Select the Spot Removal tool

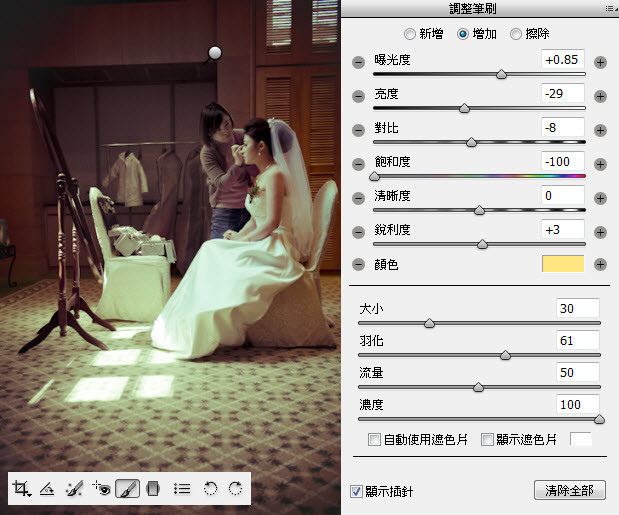[74, 489]
